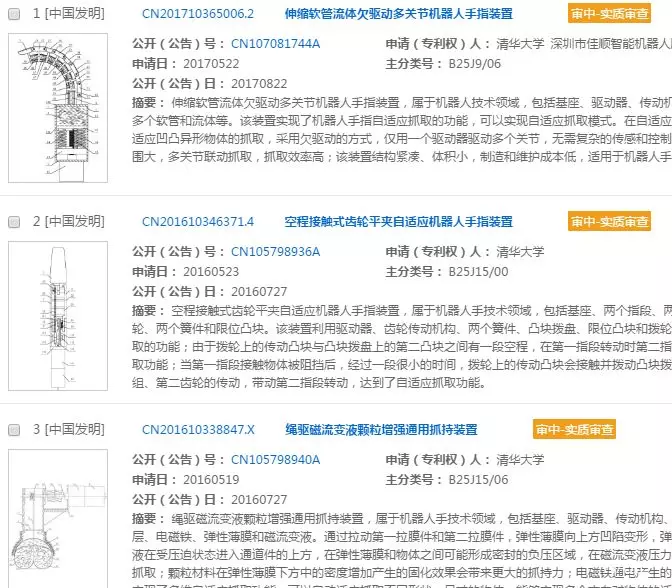Click applicant 清华大学 深圳市佳顺智能机器人 in result 1

pos(584,44)
